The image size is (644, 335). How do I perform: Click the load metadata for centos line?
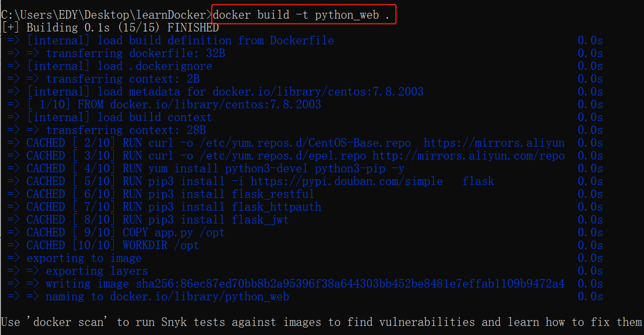225,92
